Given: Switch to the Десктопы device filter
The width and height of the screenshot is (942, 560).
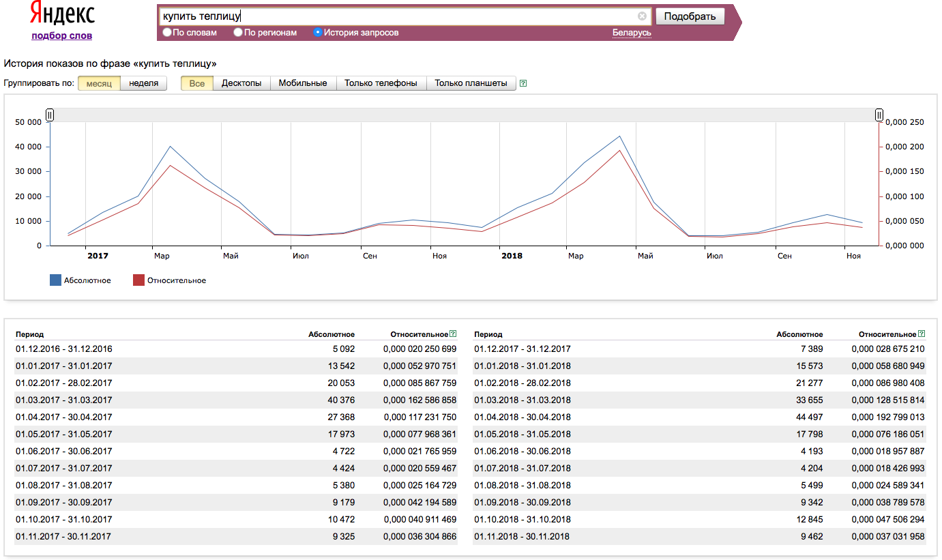Looking at the screenshot, I should click(x=241, y=83).
